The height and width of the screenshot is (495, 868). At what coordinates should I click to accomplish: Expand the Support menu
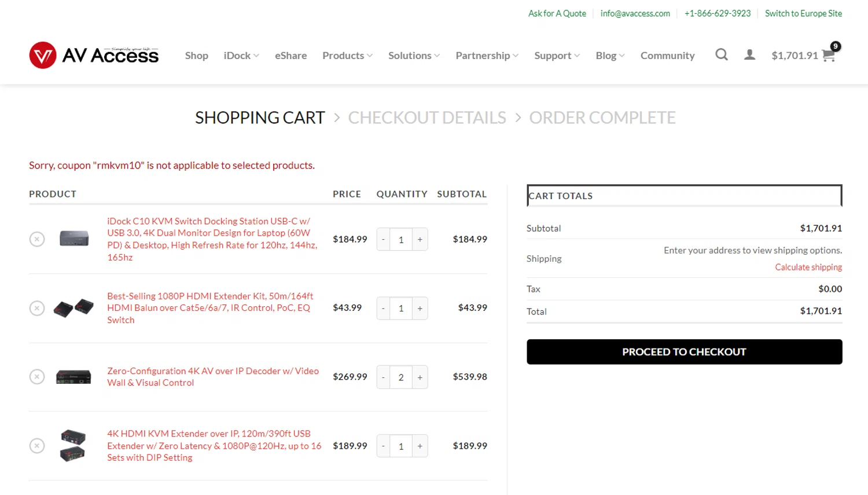[x=557, y=56]
